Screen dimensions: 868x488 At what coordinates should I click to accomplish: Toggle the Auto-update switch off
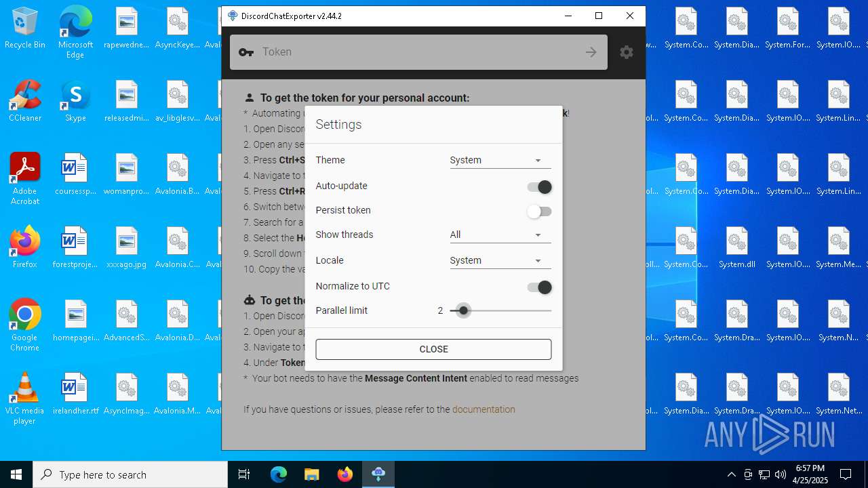pos(540,187)
